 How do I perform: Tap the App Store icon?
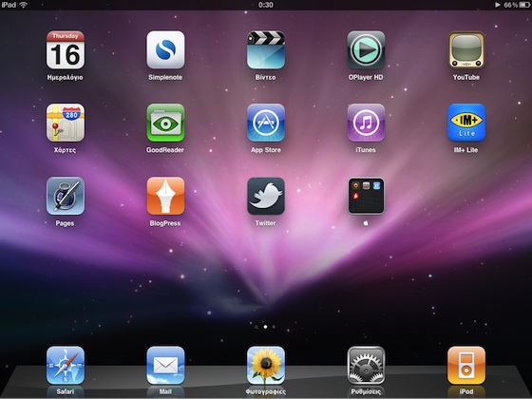[266, 123]
